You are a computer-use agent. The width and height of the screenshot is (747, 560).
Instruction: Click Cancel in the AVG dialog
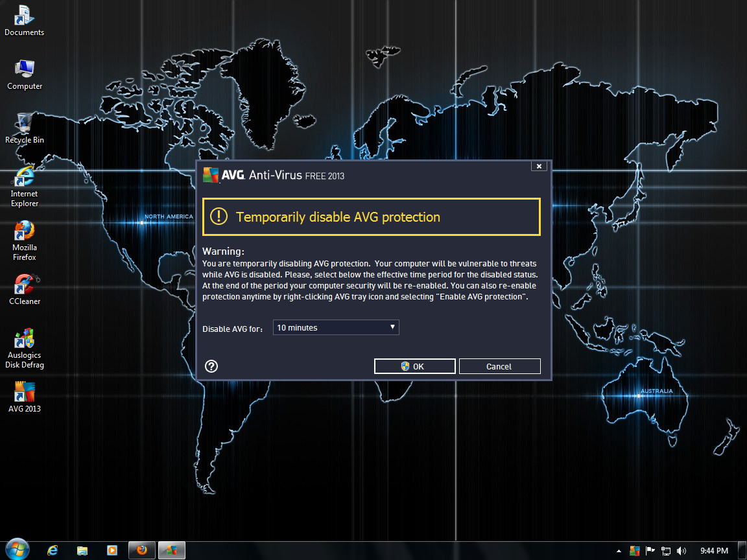pos(500,366)
